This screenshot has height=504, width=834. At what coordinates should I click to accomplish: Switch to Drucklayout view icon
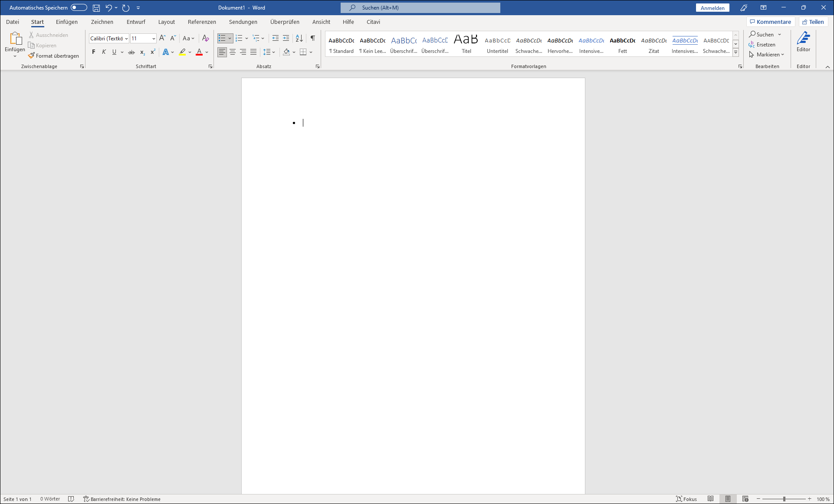coord(728,499)
